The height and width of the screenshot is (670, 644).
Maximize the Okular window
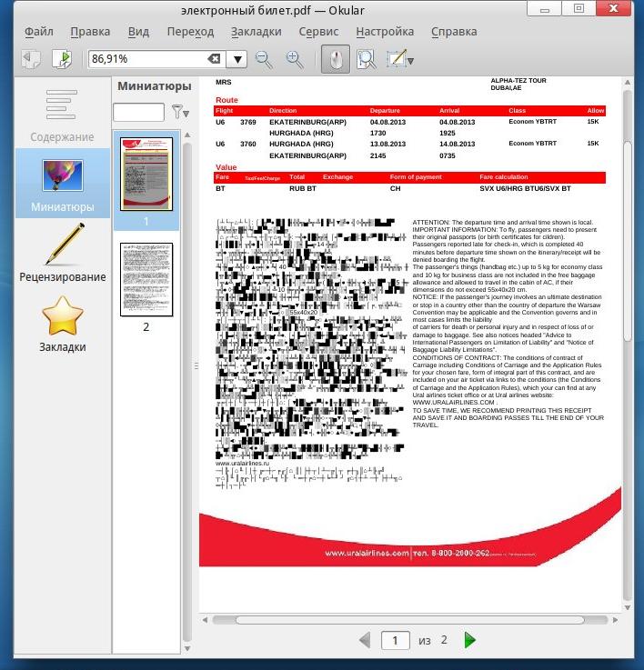pyautogui.click(x=579, y=8)
